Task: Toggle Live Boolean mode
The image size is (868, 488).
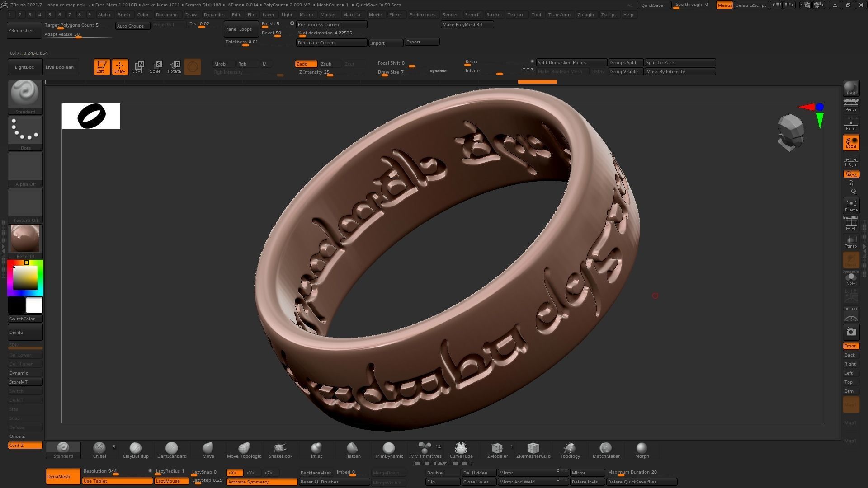Action: tap(60, 67)
